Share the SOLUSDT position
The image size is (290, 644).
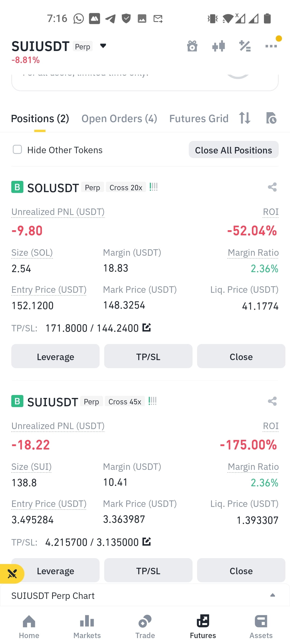click(x=272, y=187)
